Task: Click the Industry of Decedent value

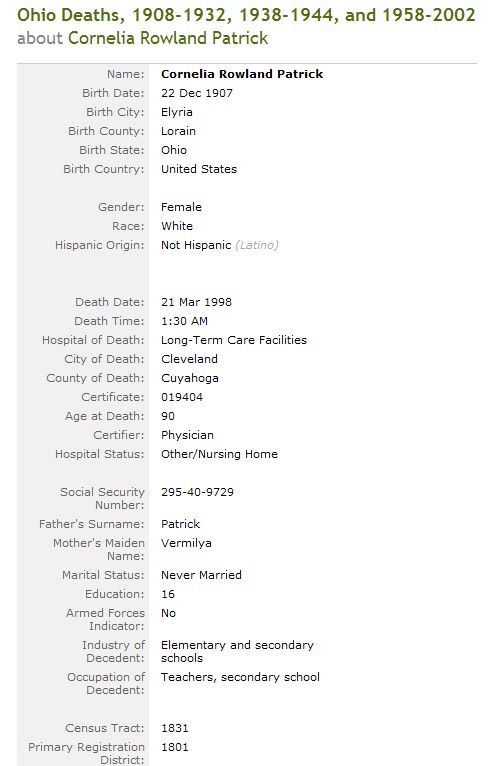Action: tap(237, 651)
